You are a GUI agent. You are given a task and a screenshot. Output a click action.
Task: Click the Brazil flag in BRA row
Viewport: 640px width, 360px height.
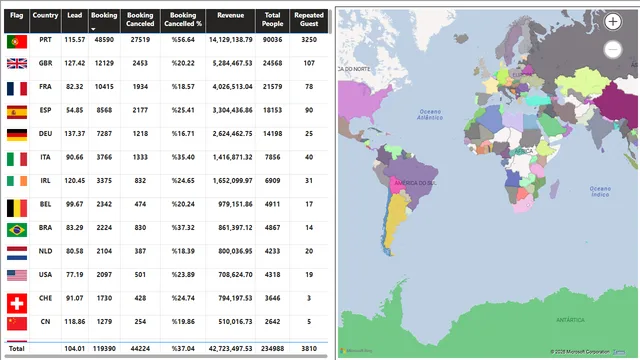tap(17, 230)
